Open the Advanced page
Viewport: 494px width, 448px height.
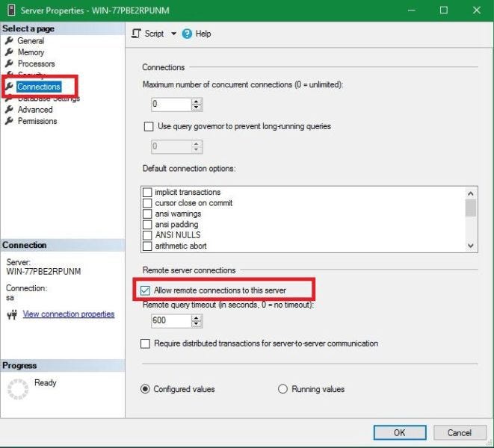click(35, 110)
